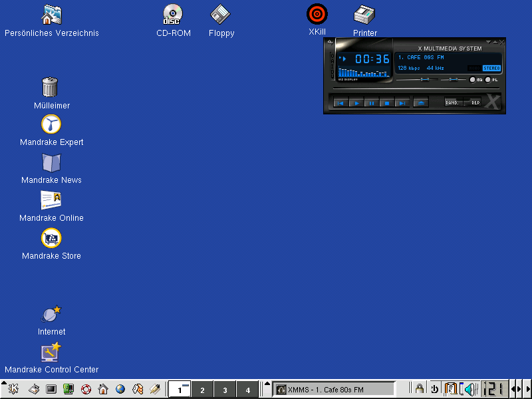The height and width of the screenshot is (399, 532).
Task: Stop playback in XMMS
Action: [x=387, y=103]
